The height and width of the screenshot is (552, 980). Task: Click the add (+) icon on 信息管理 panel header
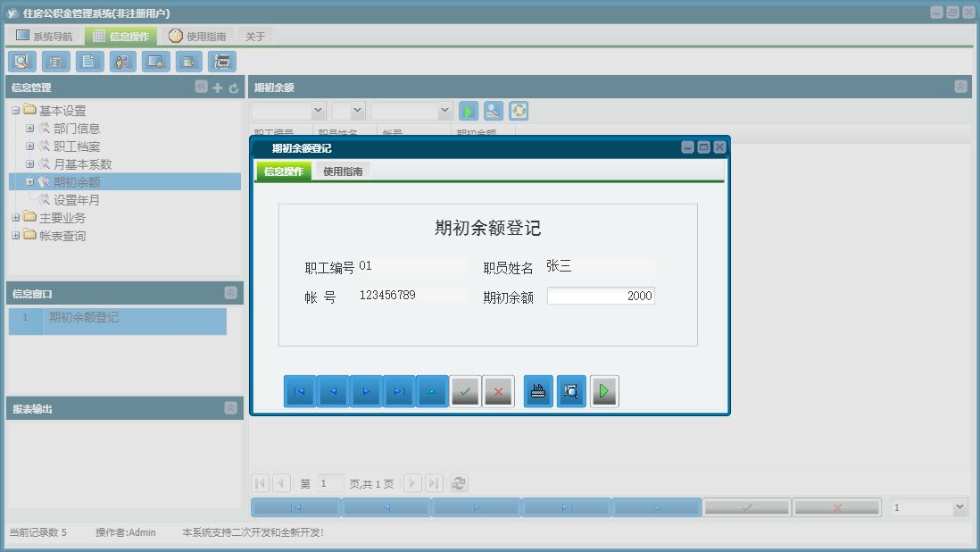(x=217, y=88)
